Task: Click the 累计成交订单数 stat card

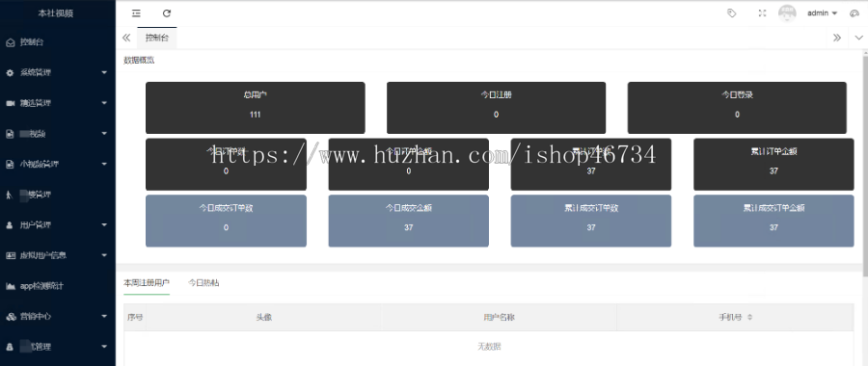Action: point(590,221)
